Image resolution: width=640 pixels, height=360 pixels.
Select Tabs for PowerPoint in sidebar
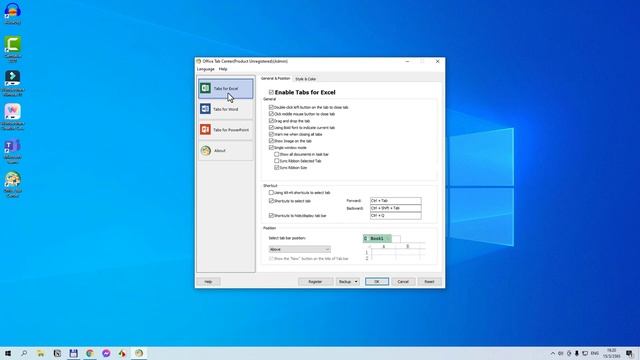click(226, 130)
